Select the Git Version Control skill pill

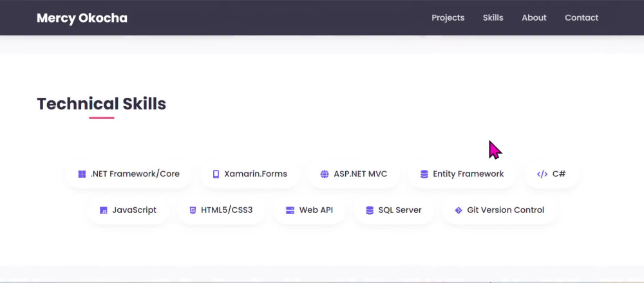[x=500, y=210]
